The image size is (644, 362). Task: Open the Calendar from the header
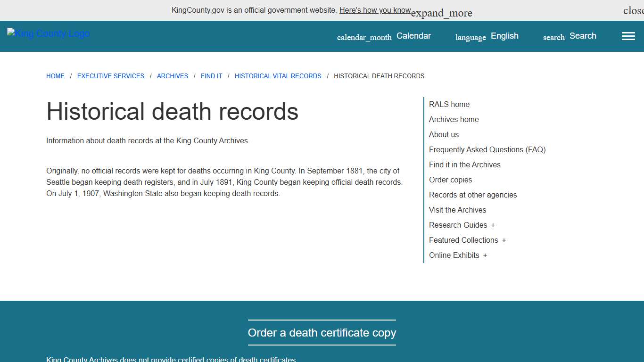(x=413, y=36)
